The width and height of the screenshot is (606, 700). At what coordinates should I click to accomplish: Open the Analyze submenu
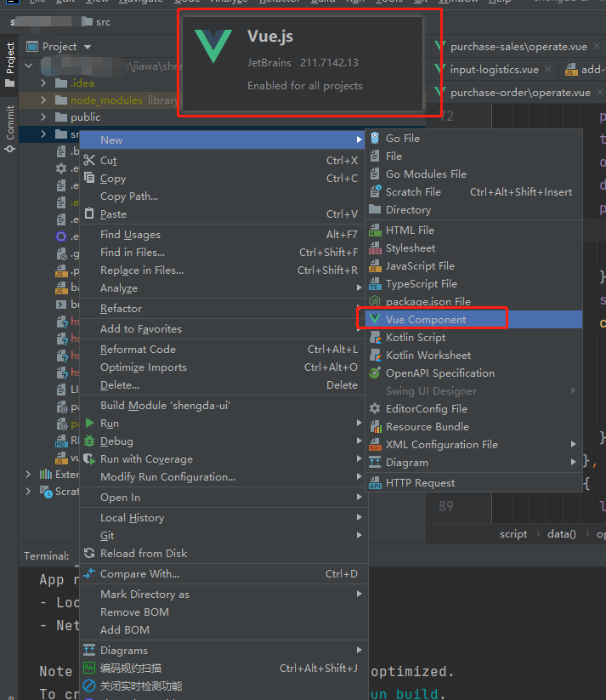click(x=224, y=288)
